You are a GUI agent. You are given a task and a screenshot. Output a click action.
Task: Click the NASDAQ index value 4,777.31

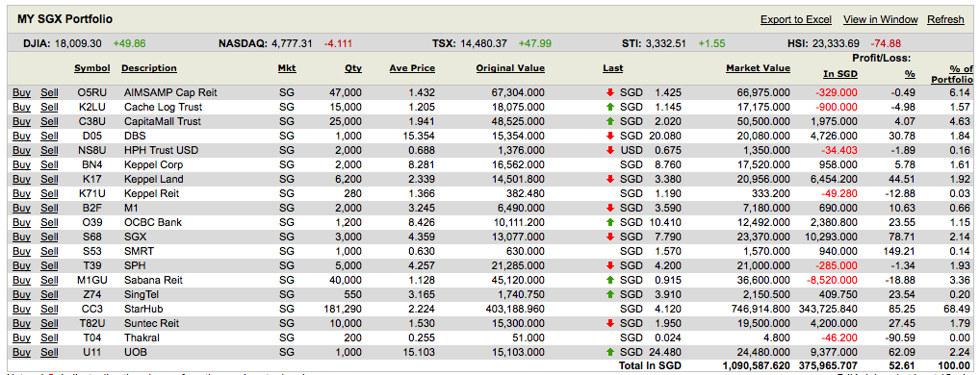click(x=292, y=43)
